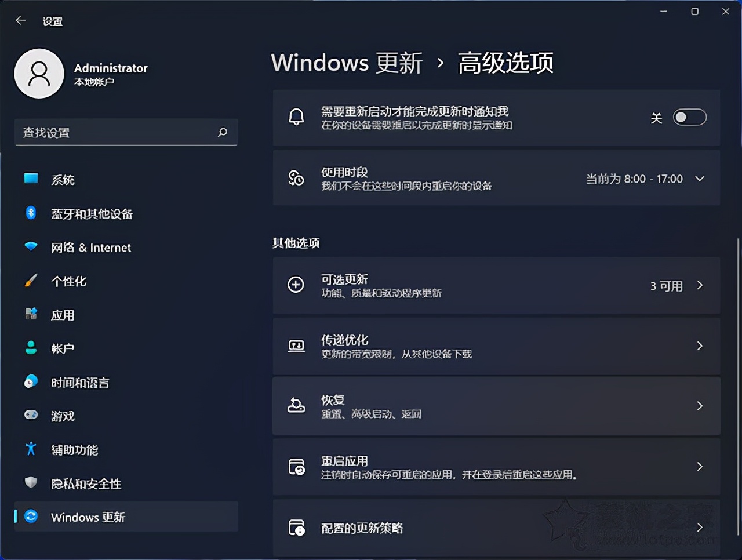Click the bell notification icon
The width and height of the screenshot is (742, 560).
[296, 117]
